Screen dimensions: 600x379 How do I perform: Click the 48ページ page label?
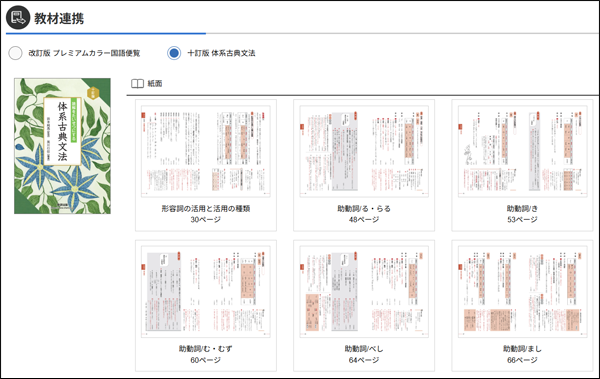pyautogui.click(x=364, y=220)
